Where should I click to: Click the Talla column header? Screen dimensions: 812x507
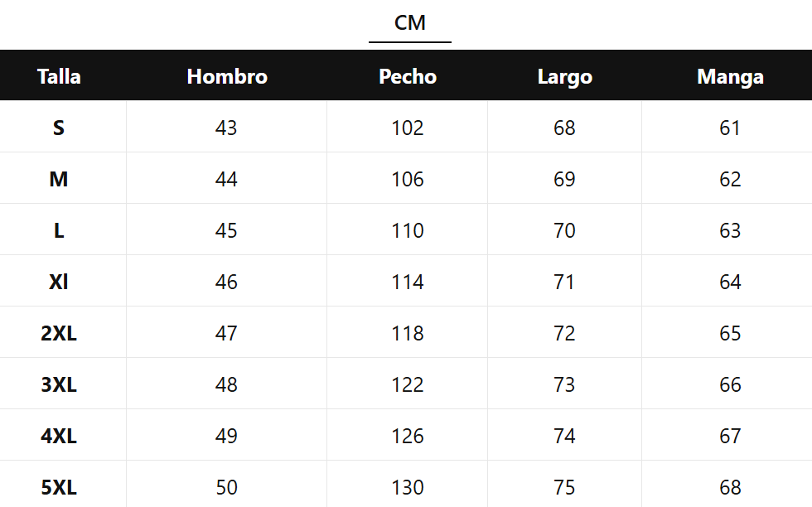pos(59,77)
